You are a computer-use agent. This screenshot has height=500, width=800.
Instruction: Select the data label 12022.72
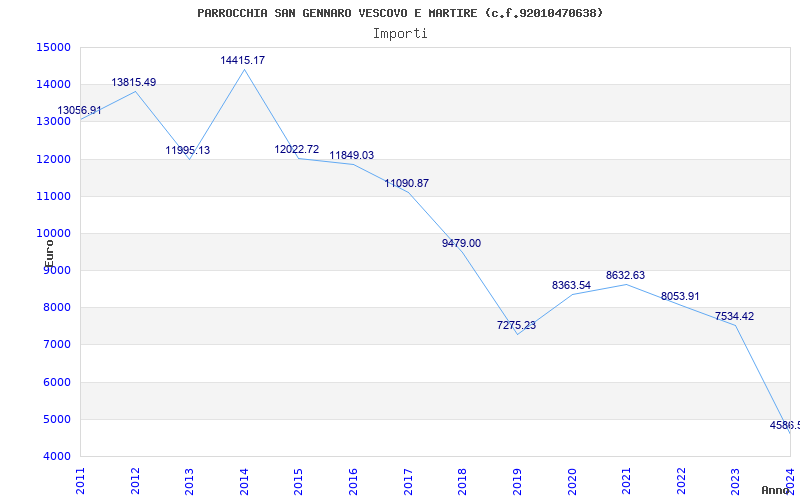click(297, 149)
